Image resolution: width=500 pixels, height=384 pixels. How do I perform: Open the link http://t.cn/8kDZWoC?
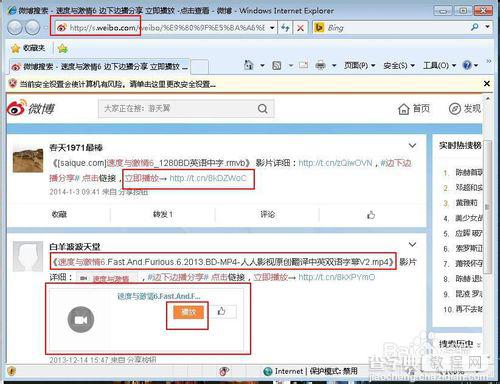click(x=208, y=178)
